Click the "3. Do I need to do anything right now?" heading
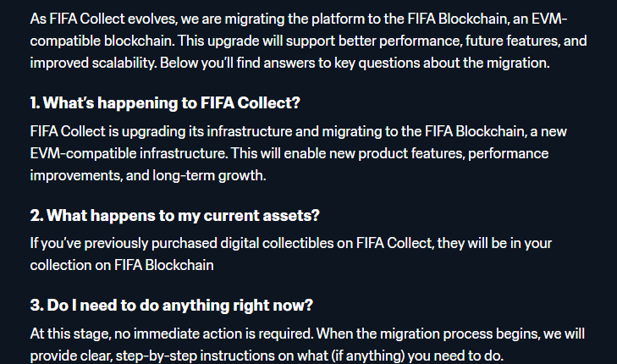The image size is (617, 364). coord(172,305)
